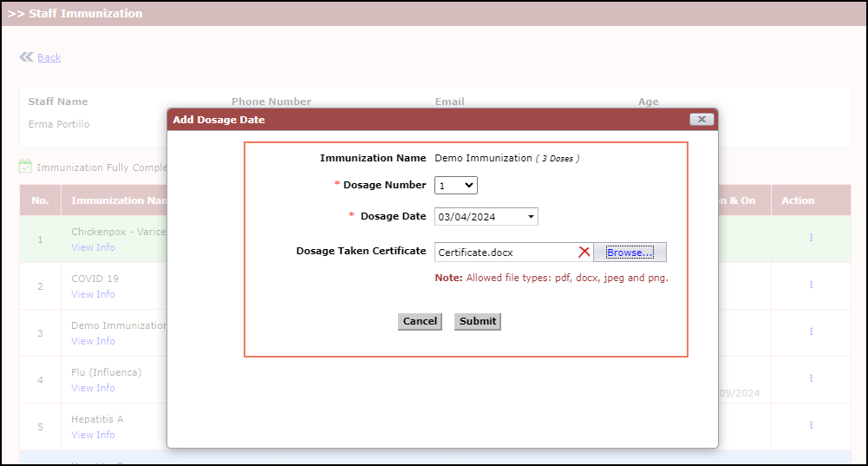
Task: Click the Cancel button
Action: click(x=420, y=321)
